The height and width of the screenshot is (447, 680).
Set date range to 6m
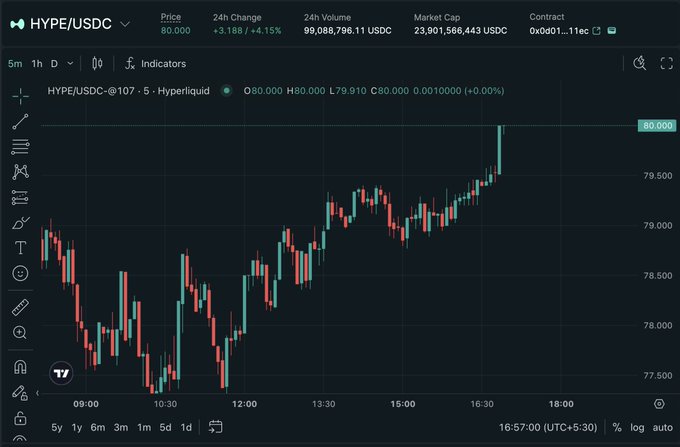click(x=98, y=427)
